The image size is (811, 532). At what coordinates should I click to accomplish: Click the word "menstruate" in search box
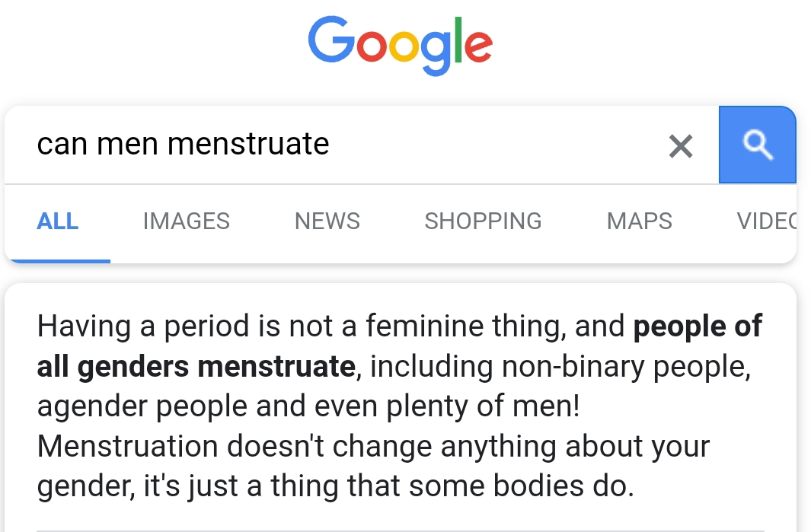[x=248, y=144]
